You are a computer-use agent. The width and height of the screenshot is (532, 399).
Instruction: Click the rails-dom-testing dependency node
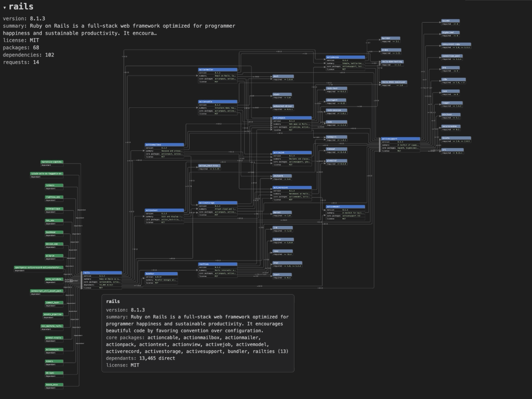[392, 63]
